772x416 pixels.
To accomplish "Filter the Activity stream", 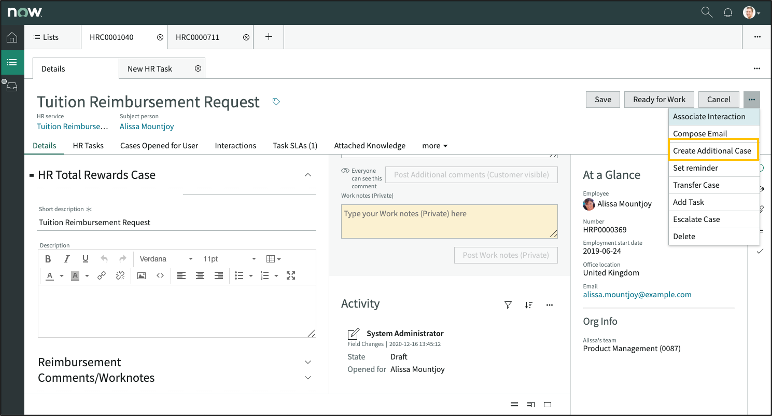I will (508, 305).
